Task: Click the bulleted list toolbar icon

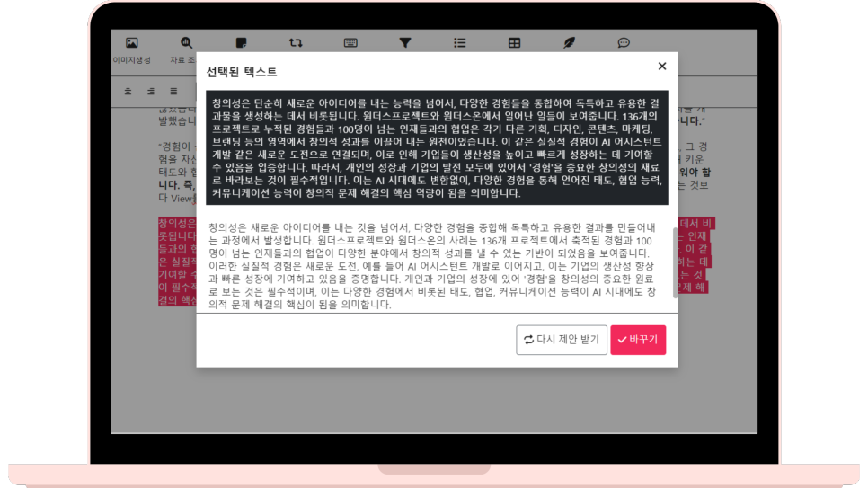Action: click(459, 42)
